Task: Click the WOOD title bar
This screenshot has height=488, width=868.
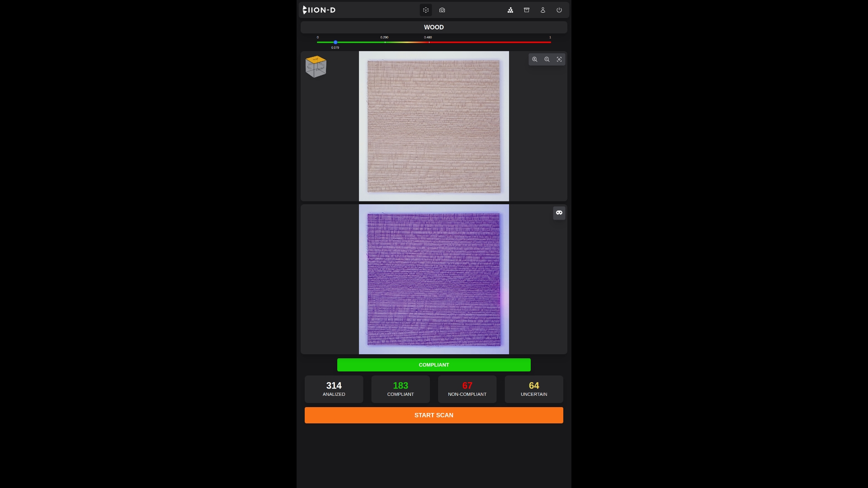Action: coord(434,27)
